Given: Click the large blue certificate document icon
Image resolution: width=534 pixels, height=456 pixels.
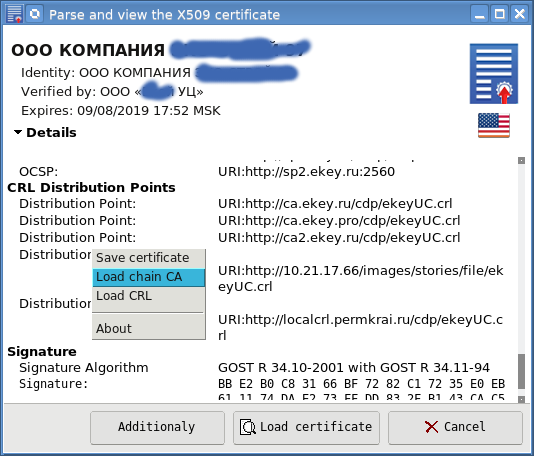Looking at the screenshot, I should click(x=494, y=74).
